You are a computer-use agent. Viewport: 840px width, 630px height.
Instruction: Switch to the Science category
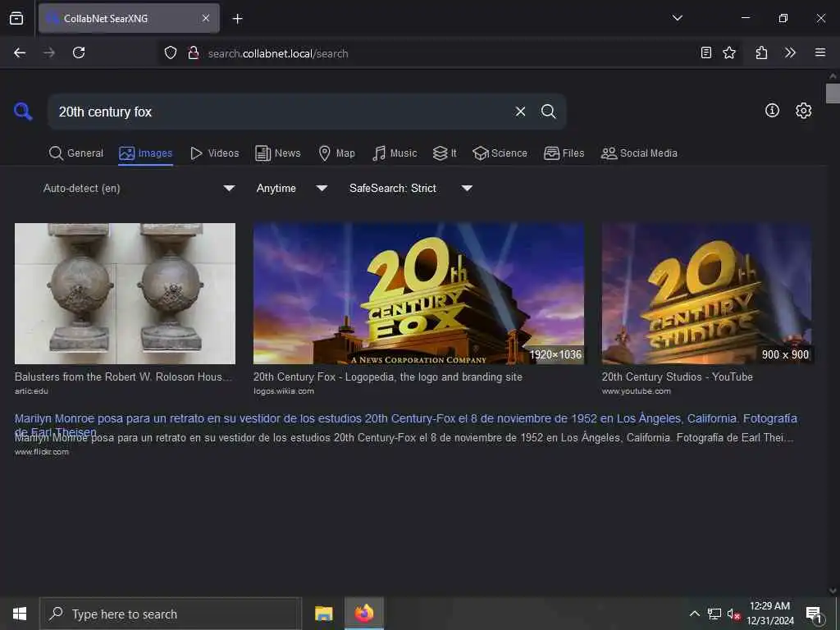click(500, 153)
